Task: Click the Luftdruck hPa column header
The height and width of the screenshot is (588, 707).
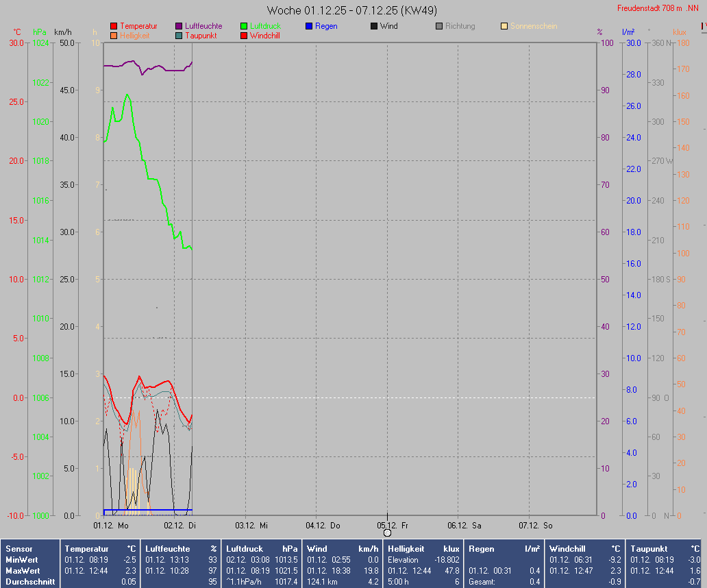Action: point(262,549)
